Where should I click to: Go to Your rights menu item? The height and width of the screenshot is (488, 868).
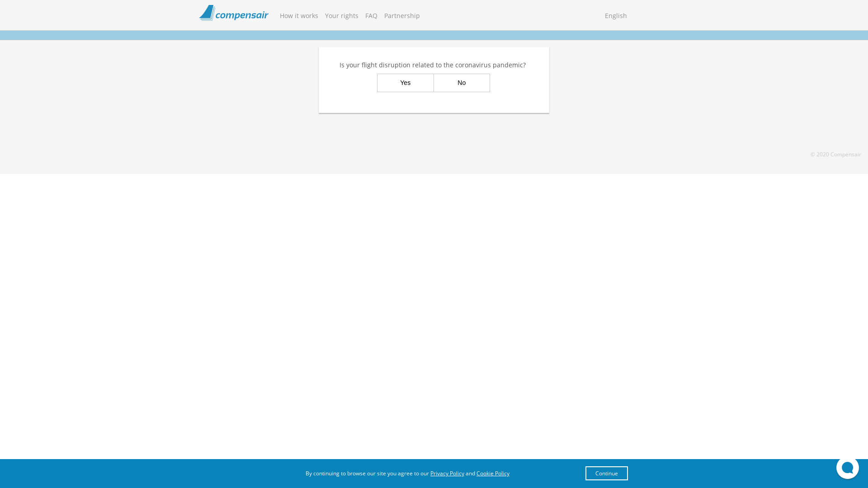tap(341, 16)
